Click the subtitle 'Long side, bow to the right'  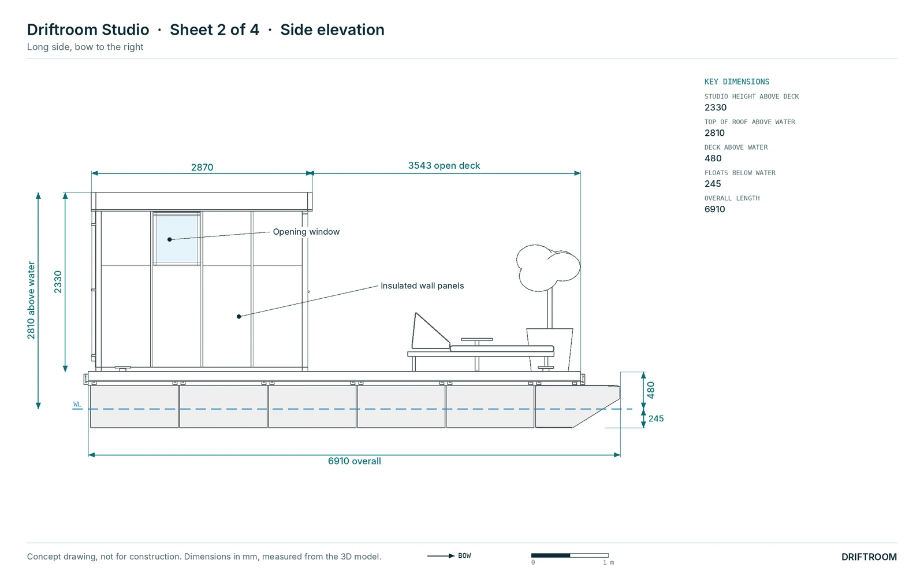tap(85, 47)
